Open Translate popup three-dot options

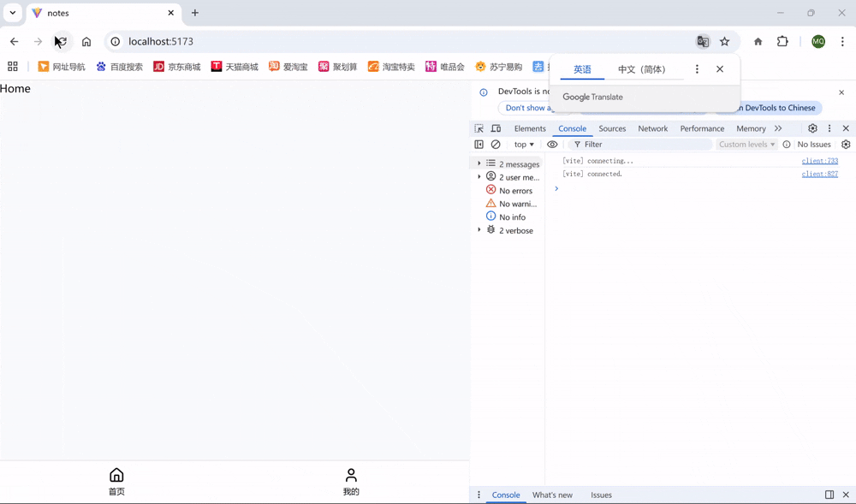point(697,69)
